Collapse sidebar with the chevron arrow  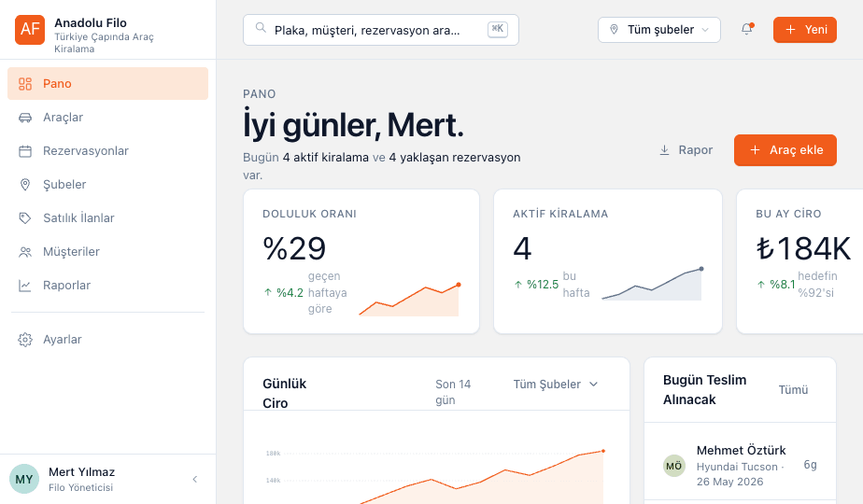pos(195,479)
